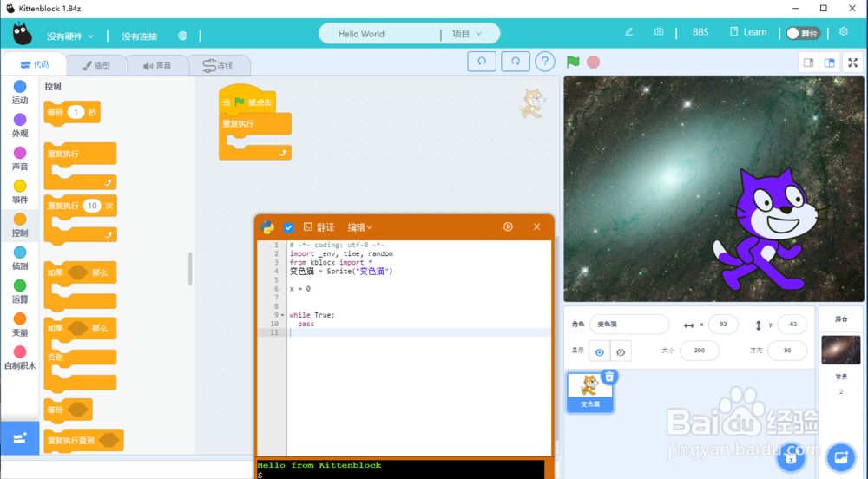The height and width of the screenshot is (479, 868).
Task: Click the Kittenblock cat logo
Action: [x=23, y=34]
